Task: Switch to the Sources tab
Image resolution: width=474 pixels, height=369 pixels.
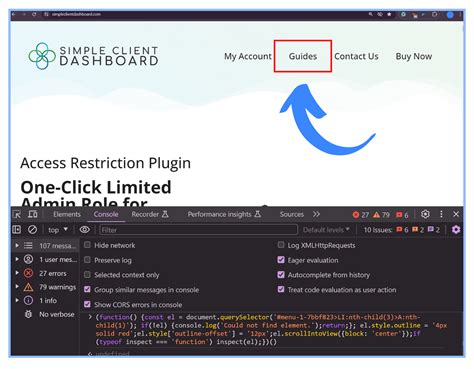Action: pos(292,214)
